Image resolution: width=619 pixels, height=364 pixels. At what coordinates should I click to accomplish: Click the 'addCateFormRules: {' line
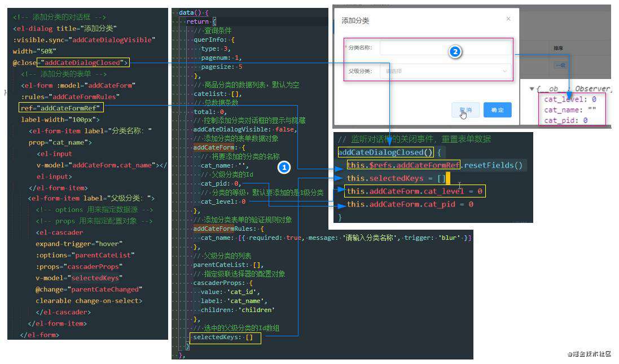tap(229, 229)
